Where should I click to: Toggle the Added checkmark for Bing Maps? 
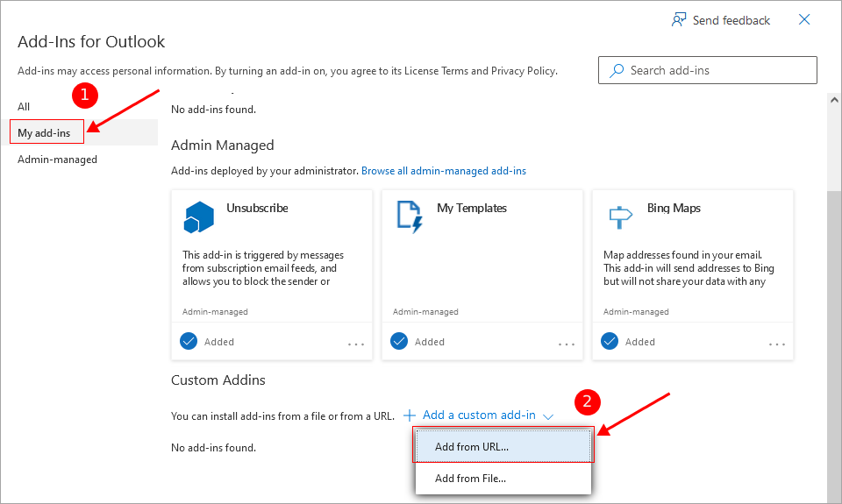click(610, 341)
